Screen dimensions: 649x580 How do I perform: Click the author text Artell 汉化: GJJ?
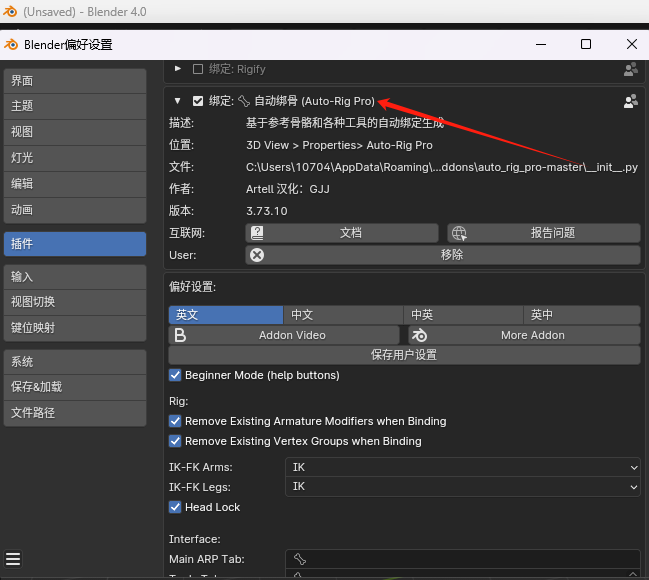point(288,189)
